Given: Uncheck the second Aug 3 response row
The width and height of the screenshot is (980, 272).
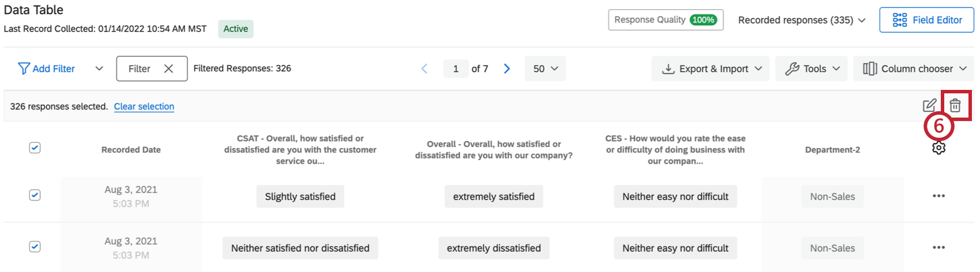Looking at the screenshot, I should [35, 247].
